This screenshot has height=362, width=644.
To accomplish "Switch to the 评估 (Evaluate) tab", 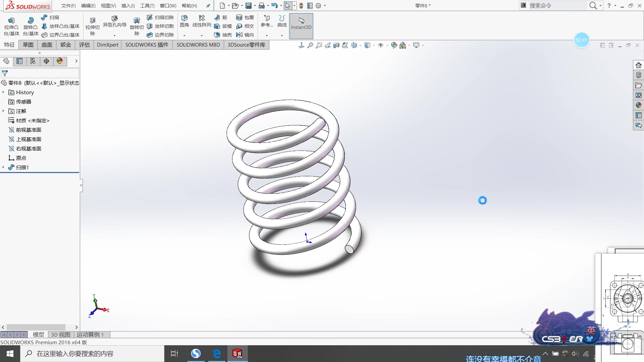I will (85, 45).
